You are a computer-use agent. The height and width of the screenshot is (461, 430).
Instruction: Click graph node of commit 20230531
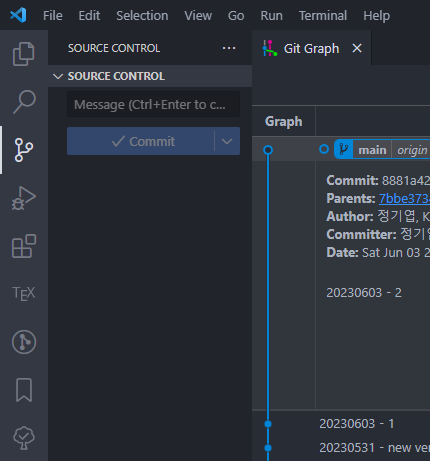coord(268,448)
